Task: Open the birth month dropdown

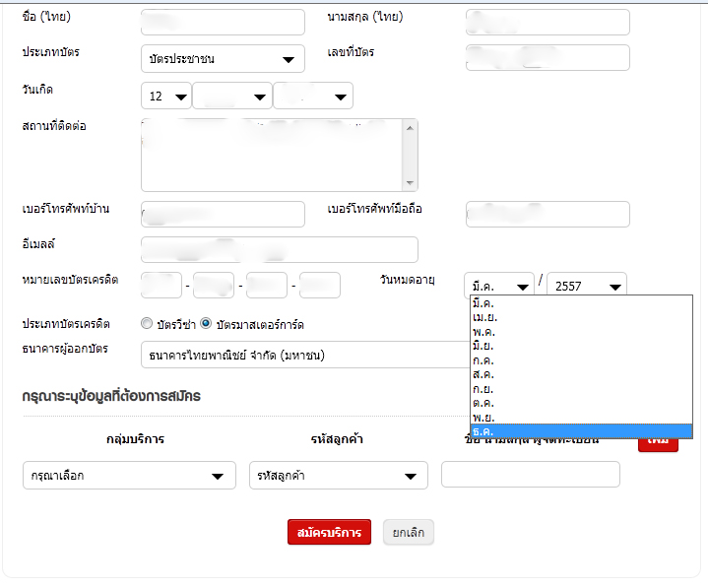Action: coord(232,96)
